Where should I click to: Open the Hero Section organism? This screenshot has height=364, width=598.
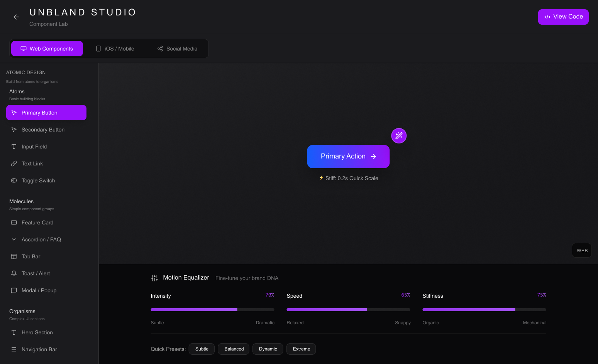(46, 332)
